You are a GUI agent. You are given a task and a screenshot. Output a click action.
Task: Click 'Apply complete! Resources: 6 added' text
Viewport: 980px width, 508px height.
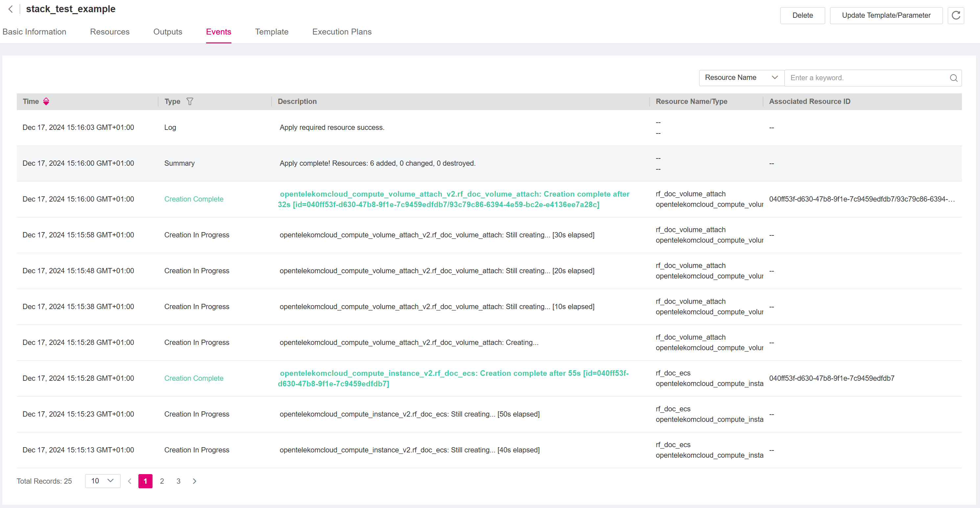[x=377, y=163]
